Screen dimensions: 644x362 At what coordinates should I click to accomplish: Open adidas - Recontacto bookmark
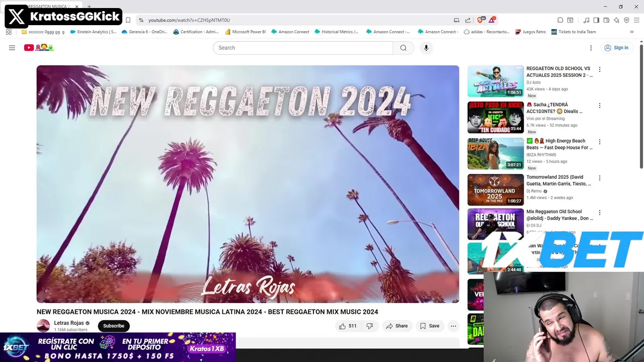coord(487,32)
